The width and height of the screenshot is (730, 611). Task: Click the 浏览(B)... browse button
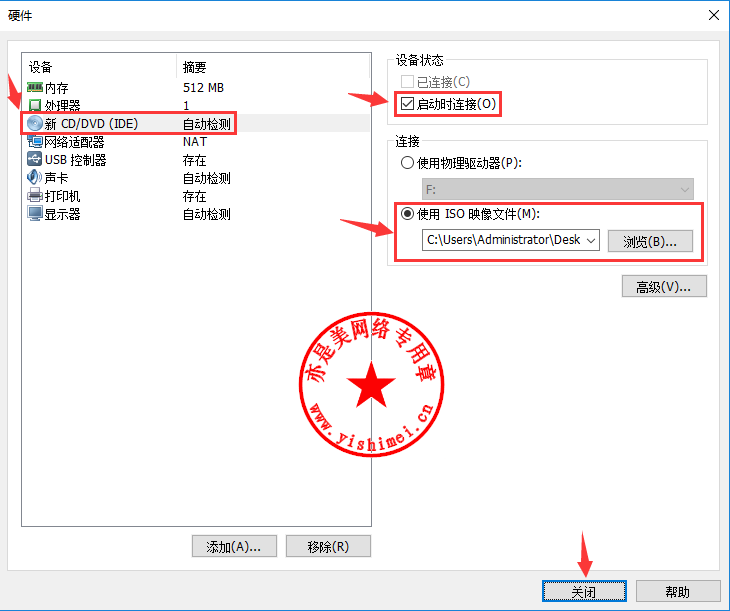(x=650, y=241)
